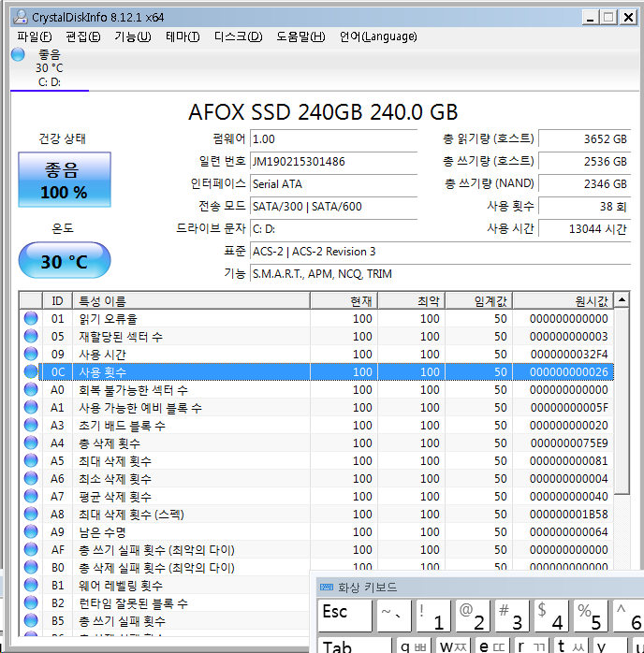Click status circle for A9 남은 수명
Image resolution: width=644 pixels, height=653 pixels.
(x=31, y=531)
